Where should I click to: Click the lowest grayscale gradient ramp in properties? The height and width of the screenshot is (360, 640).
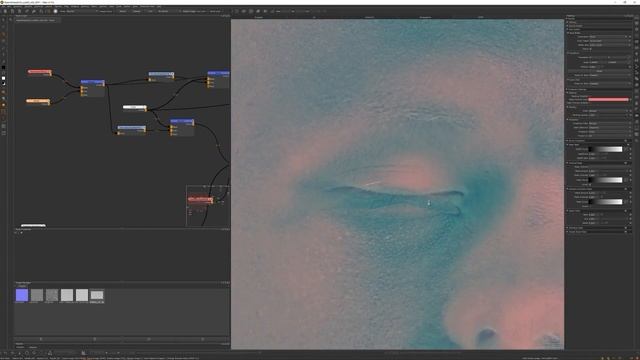(606, 202)
